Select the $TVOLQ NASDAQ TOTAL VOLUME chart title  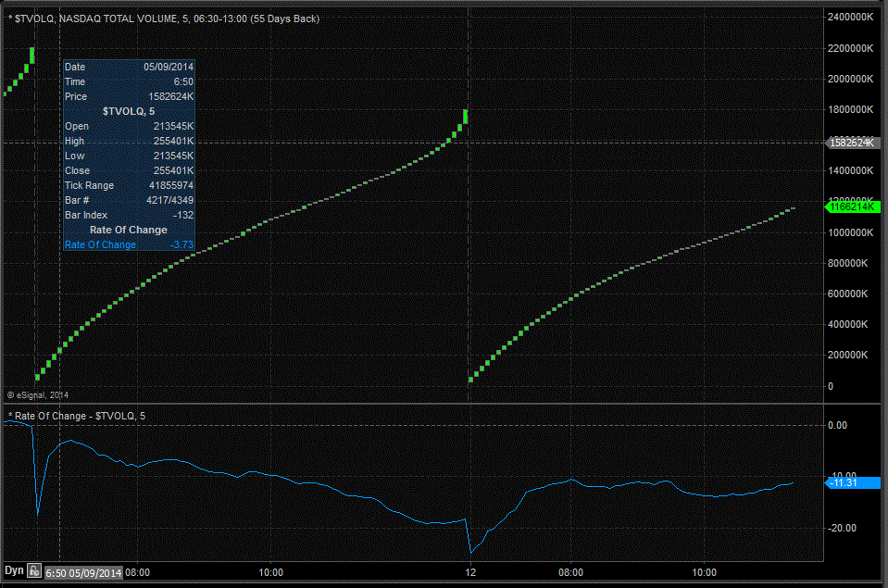[x=164, y=19]
